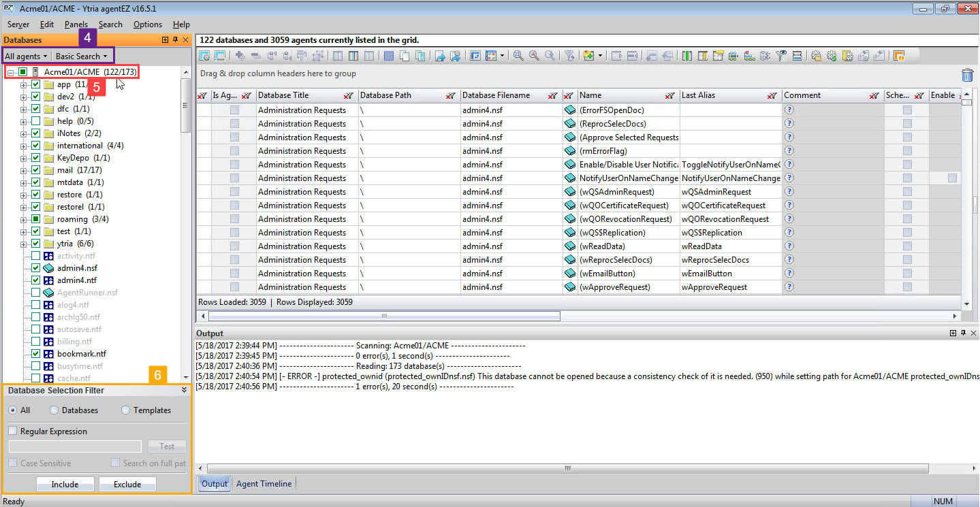
Task: Click the pin icon on the Databases panel
Action: (x=175, y=40)
